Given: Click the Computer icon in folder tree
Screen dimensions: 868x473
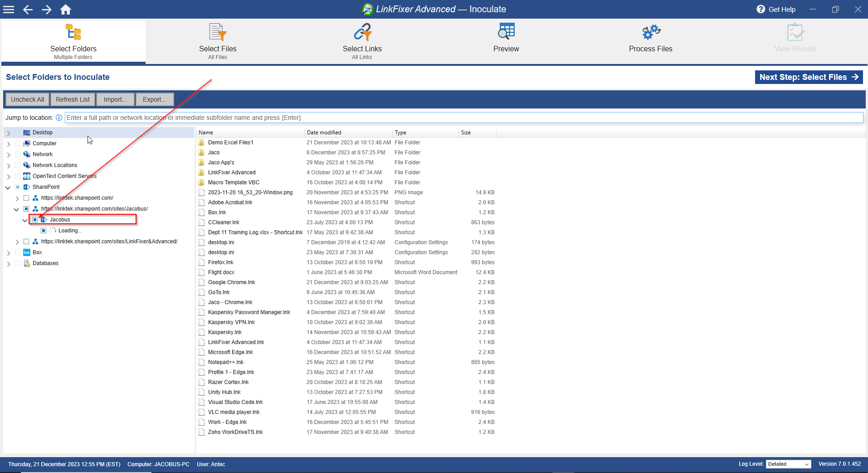Looking at the screenshot, I should coord(27,143).
